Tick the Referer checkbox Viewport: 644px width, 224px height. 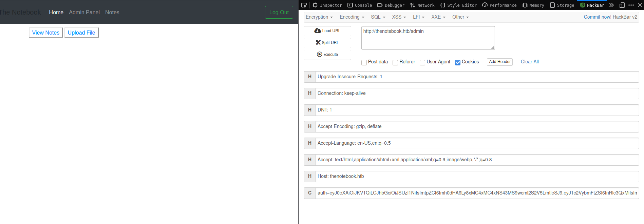click(395, 62)
